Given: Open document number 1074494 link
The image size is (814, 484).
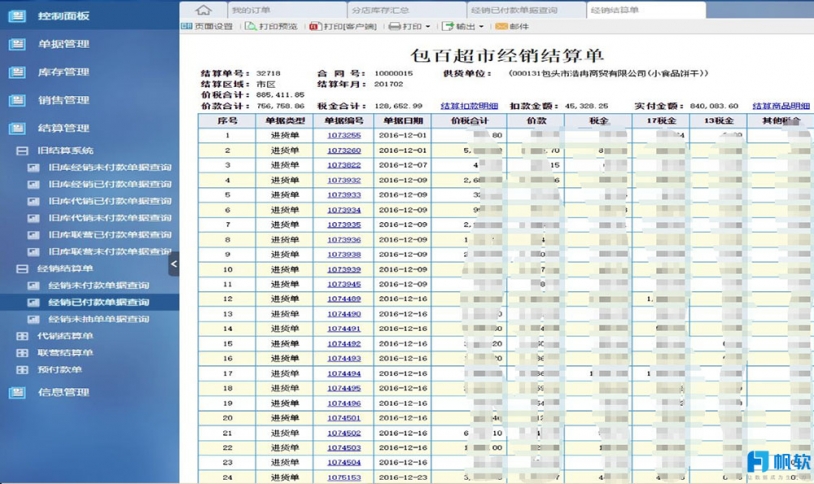Looking at the screenshot, I should (x=344, y=373).
